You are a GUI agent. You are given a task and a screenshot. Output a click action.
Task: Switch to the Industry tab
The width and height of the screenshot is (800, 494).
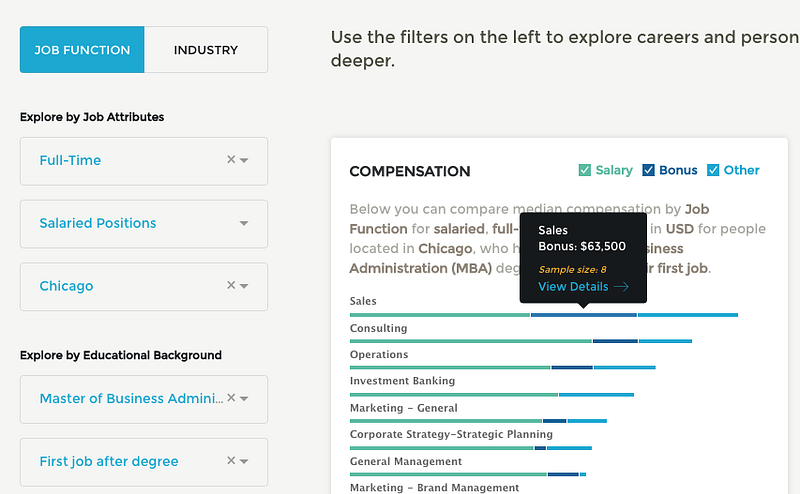click(x=206, y=50)
